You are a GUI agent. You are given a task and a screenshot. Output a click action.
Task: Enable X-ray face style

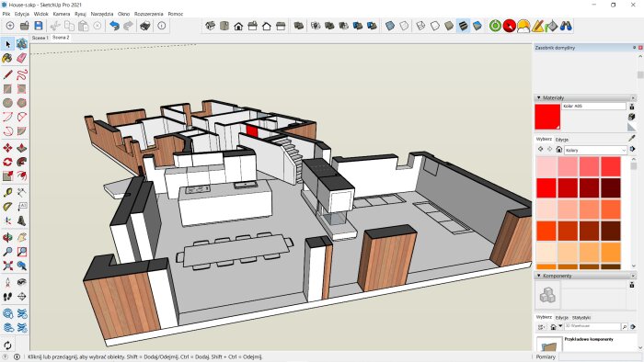coord(390,27)
